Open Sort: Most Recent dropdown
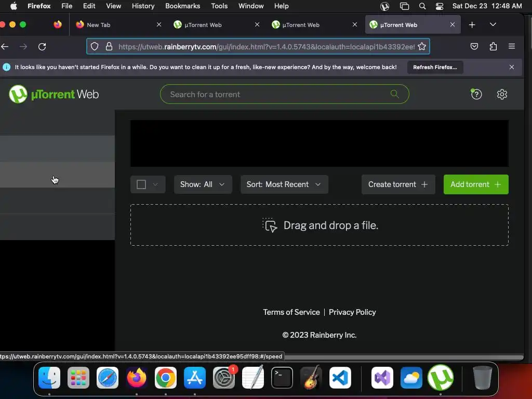Image resolution: width=532 pixels, height=399 pixels. pyautogui.click(x=284, y=184)
